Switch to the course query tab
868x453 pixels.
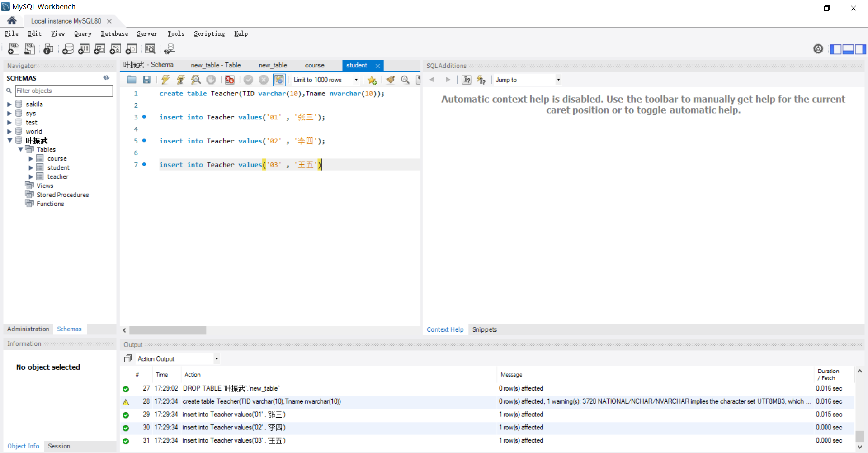point(314,65)
